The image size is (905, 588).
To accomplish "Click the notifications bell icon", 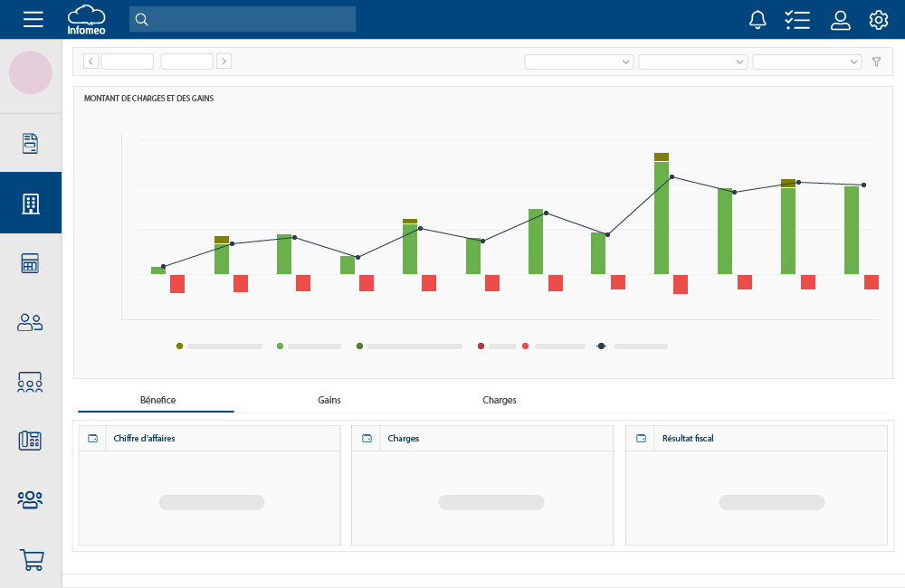I will [x=757, y=19].
